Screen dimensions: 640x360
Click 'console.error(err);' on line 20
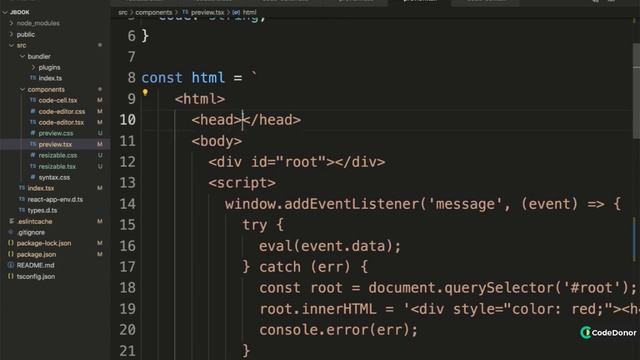tap(338, 330)
